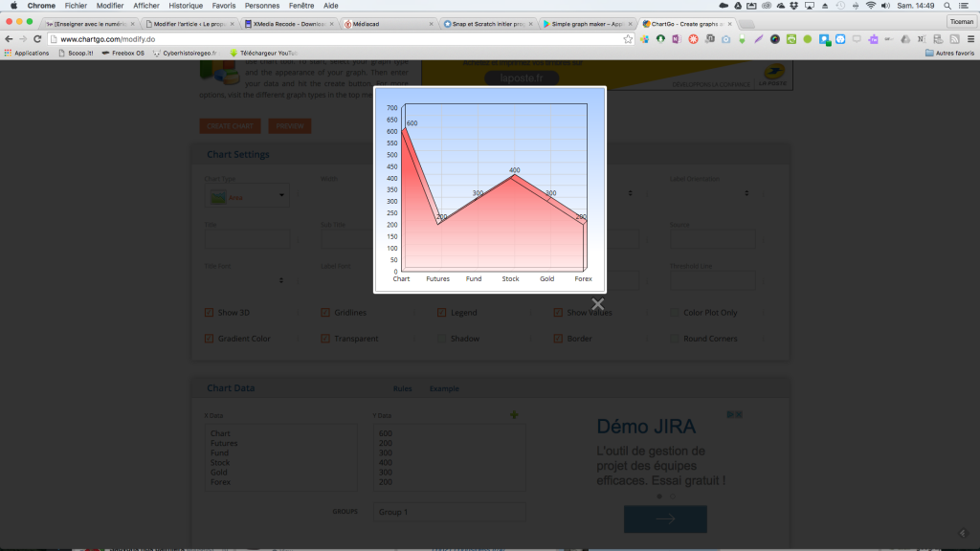980x551 pixels.
Task: Enable the Round Corners checkbox
Action: (x=675, y=339)
